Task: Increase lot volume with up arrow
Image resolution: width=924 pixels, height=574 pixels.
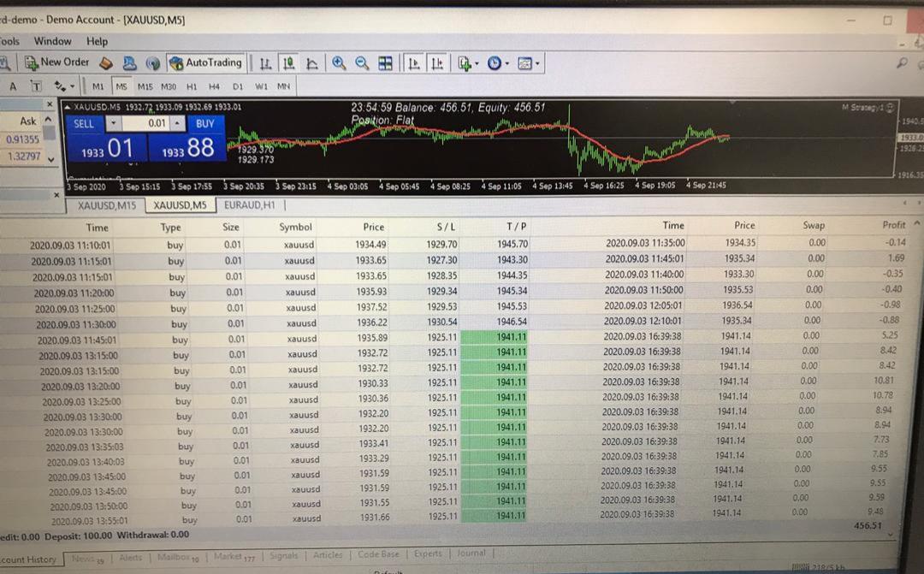Action: pyautogui.click(x=177, y=123)
